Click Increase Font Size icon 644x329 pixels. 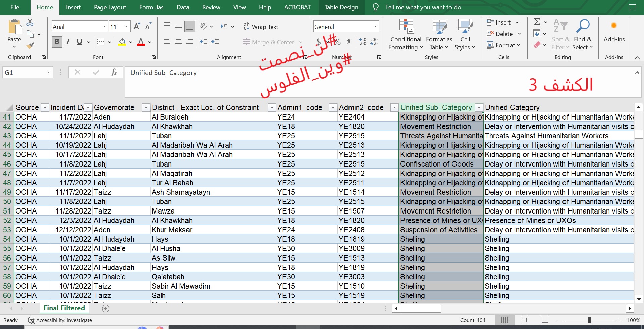(x=137, y=27)
